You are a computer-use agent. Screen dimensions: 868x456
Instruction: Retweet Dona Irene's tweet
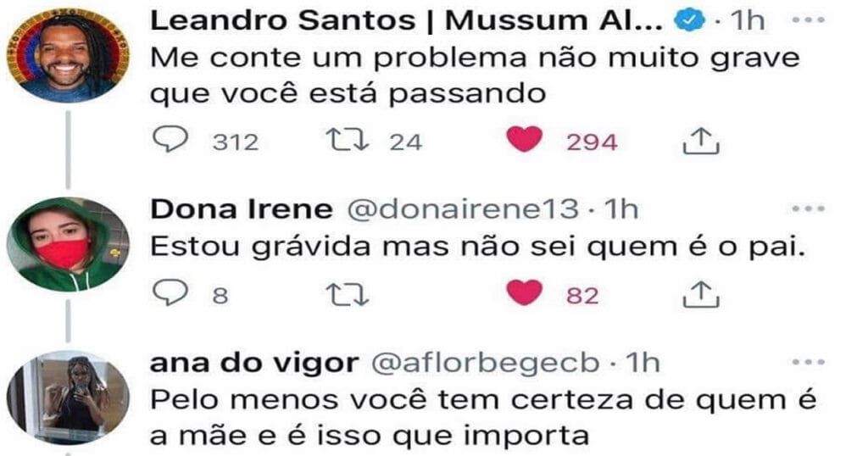point(347,294)
